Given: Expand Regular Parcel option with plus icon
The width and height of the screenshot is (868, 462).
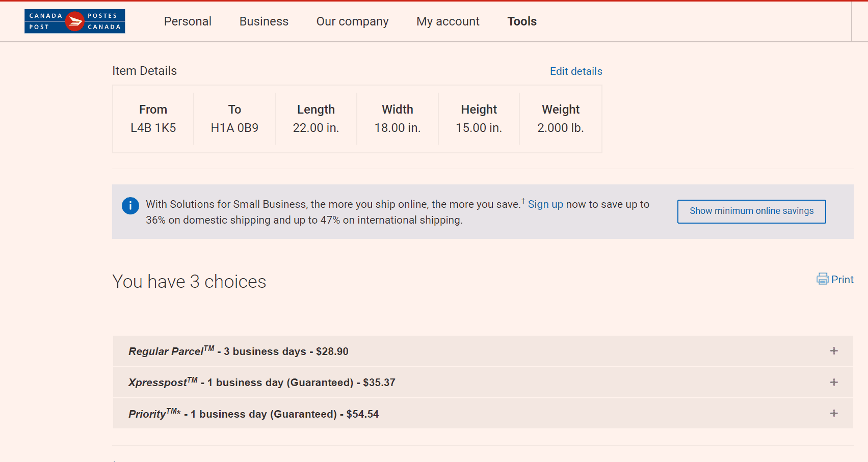Looking at the screenshot, I should (x=834, y=351).
